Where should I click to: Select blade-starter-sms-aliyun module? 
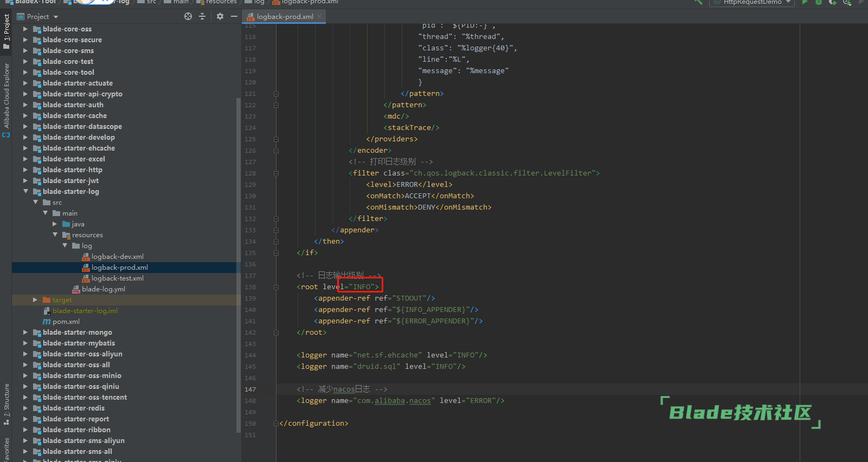[x=83, y=440]
